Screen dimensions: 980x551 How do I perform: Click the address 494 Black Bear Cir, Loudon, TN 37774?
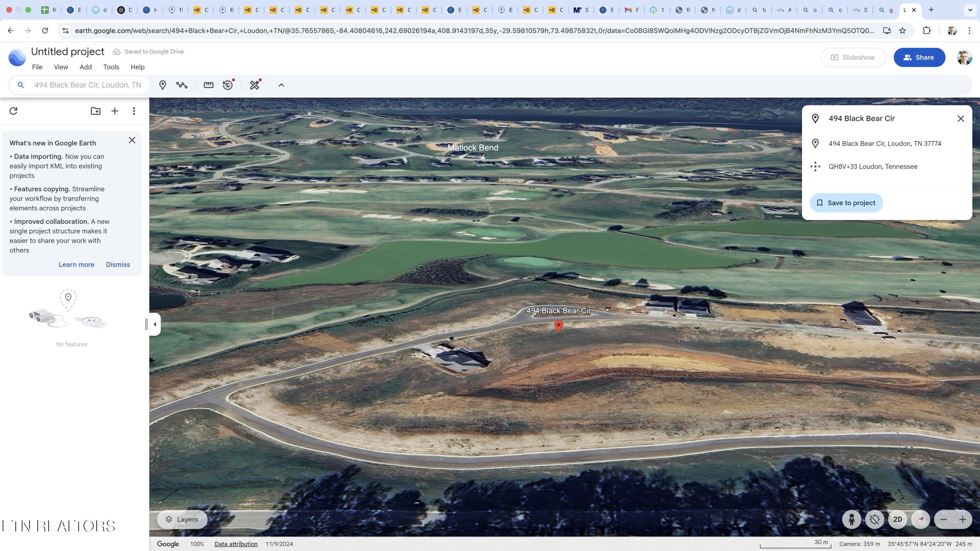coord(885,143)
